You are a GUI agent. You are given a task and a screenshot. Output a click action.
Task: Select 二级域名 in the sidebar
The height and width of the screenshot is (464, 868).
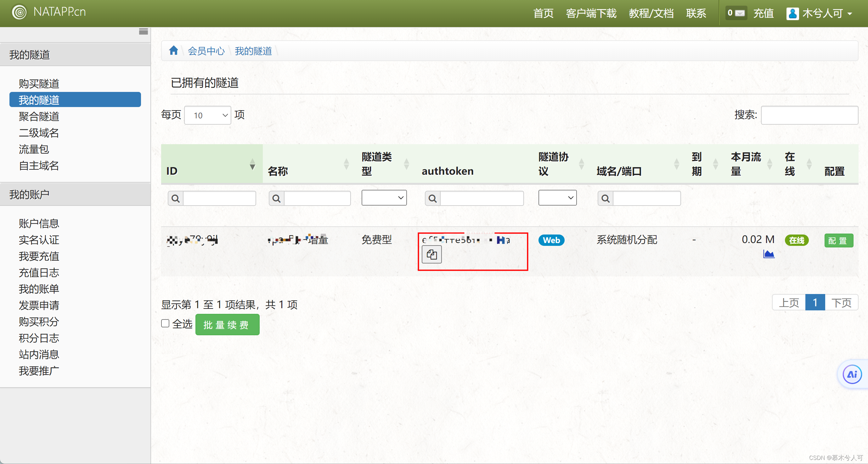pos(39,133)
